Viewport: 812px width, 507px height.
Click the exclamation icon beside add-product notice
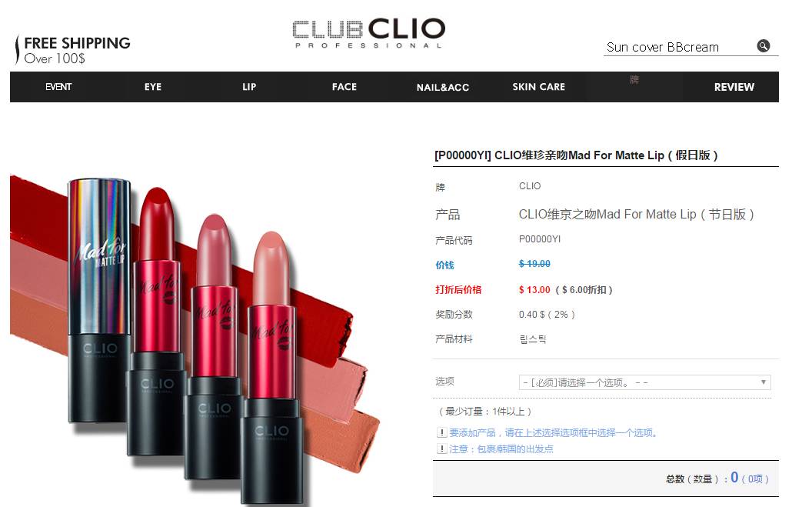[x=441, y=432]
